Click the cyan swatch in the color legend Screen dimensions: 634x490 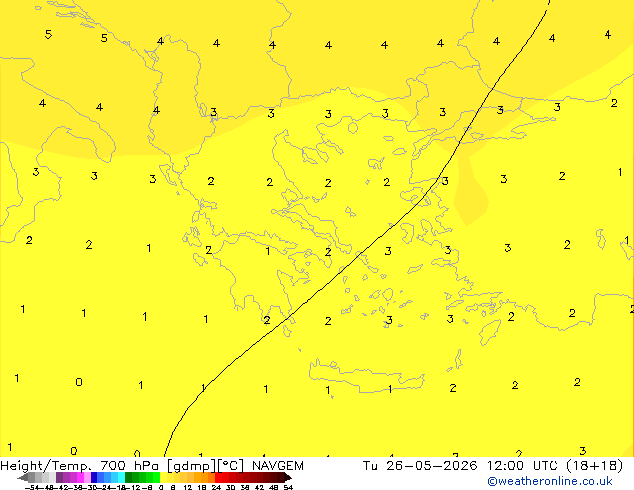[x=121, y=477]
